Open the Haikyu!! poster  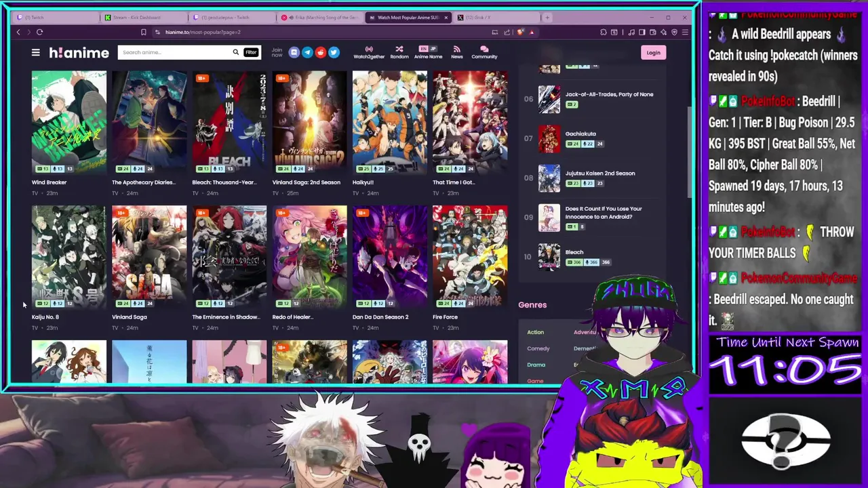pos(389,122)
